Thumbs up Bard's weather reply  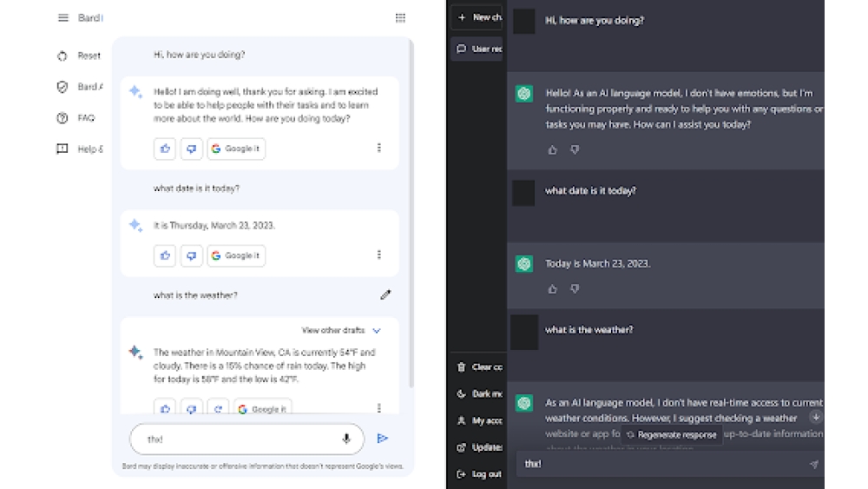pyautogui.click(x=165, y=407)
